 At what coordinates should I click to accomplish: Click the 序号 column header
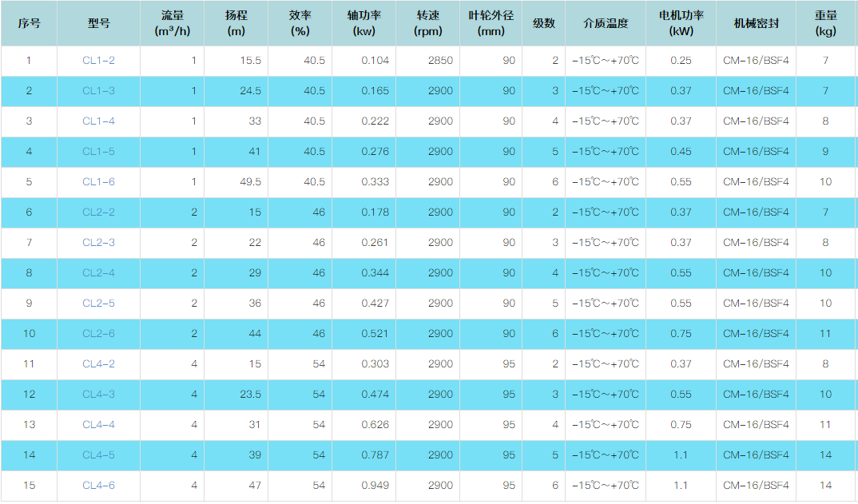29,23
